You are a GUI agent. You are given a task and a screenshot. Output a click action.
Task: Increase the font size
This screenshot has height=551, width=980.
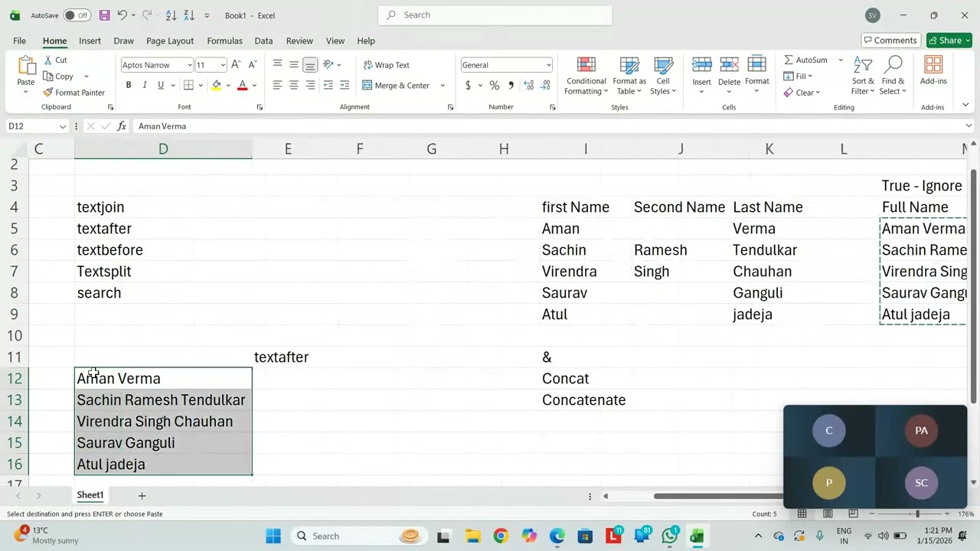coord(236,65)
